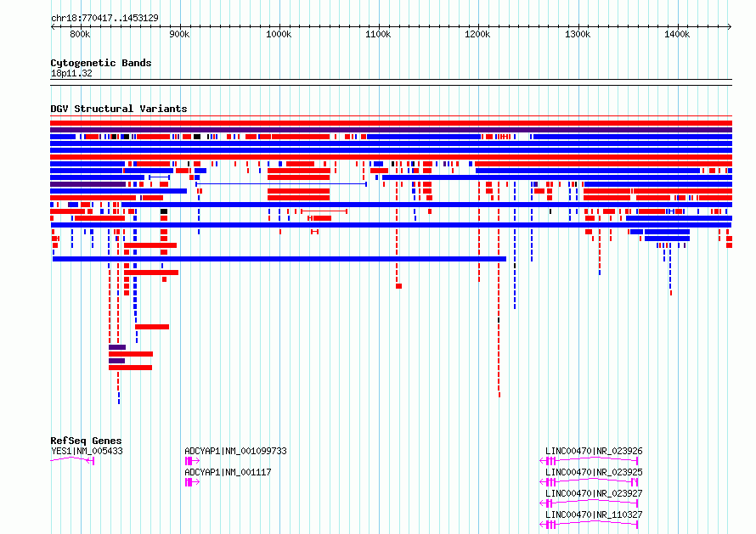Click the ADCYAP1 NM_001099733 gene glyph

click(192, 461)
